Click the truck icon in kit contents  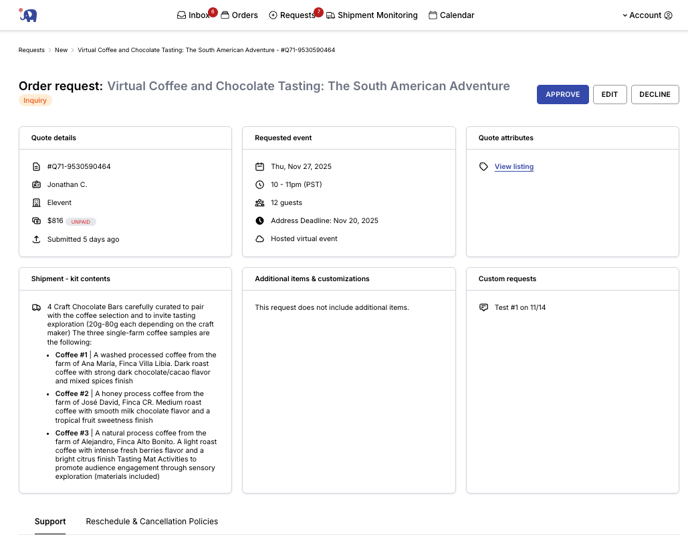pyautogui.click(x=36, y=308)
